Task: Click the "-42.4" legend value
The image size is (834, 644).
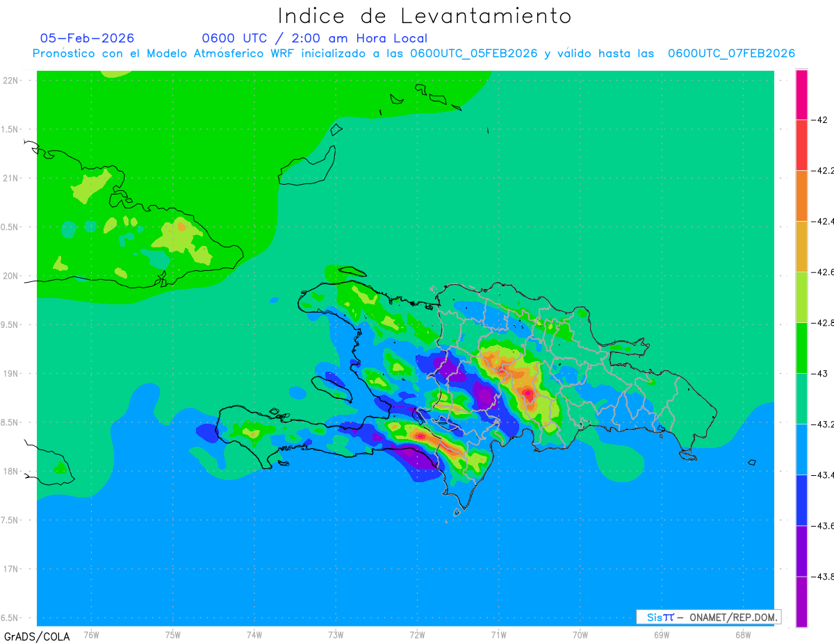Action: coord(824,221)
